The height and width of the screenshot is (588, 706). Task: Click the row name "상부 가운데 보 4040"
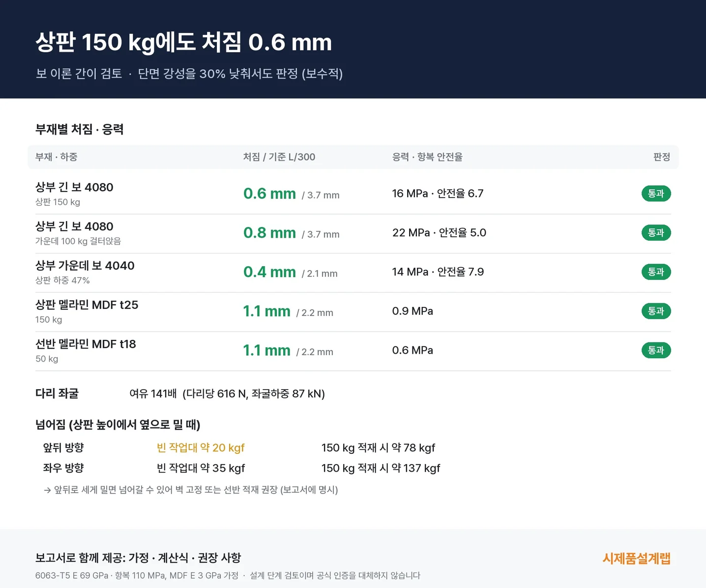point(85,266)
